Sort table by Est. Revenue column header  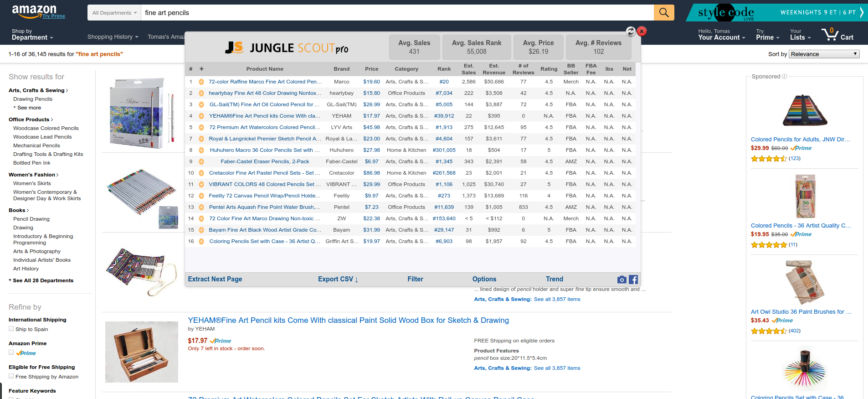[x=494, y=69]
